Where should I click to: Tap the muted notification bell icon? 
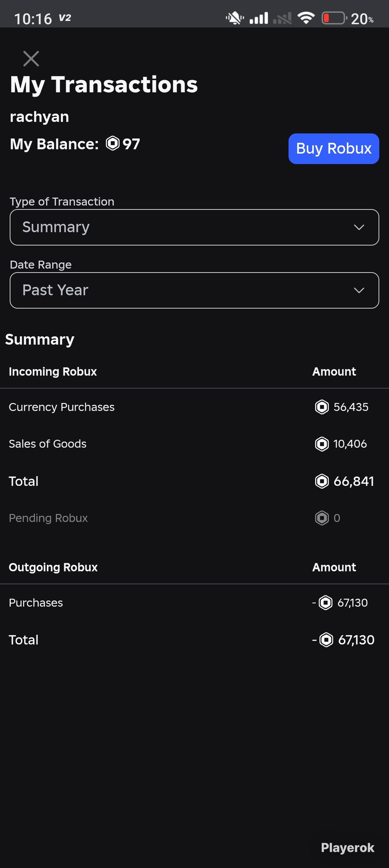click(235, 18)
